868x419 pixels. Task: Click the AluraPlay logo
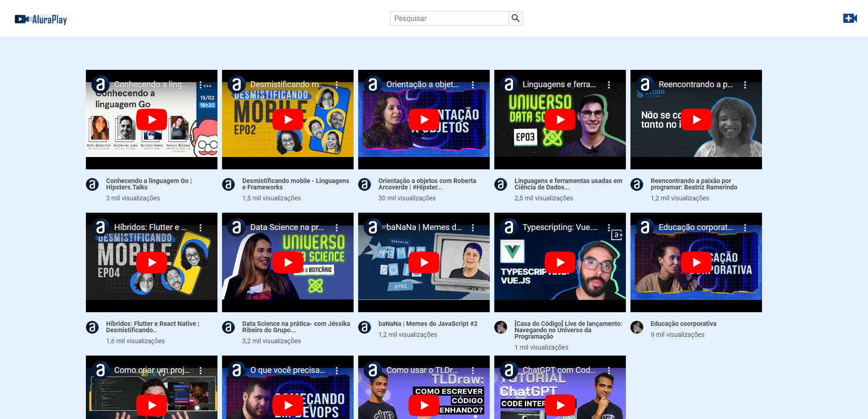pyautogui.click(x=41, y=19)
